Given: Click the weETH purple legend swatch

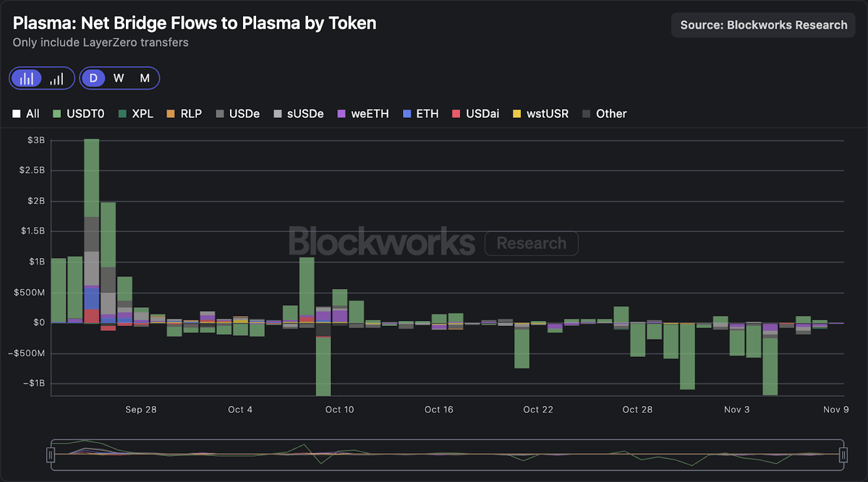Looking at the screenshot, I should click(341, 113).
